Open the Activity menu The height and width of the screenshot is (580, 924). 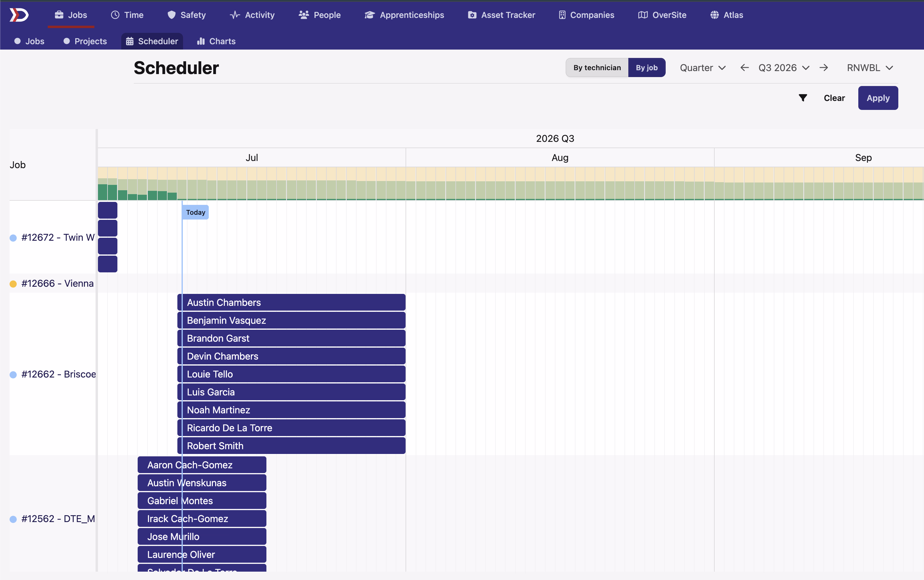(x=252, y=15)
